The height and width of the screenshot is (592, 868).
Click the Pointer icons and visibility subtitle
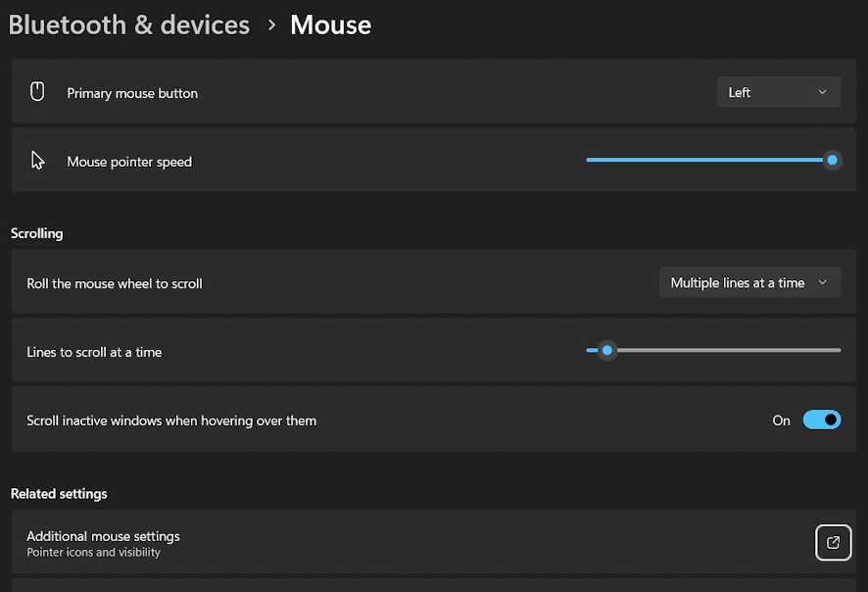pyautogui.click(x=93, y=553)
